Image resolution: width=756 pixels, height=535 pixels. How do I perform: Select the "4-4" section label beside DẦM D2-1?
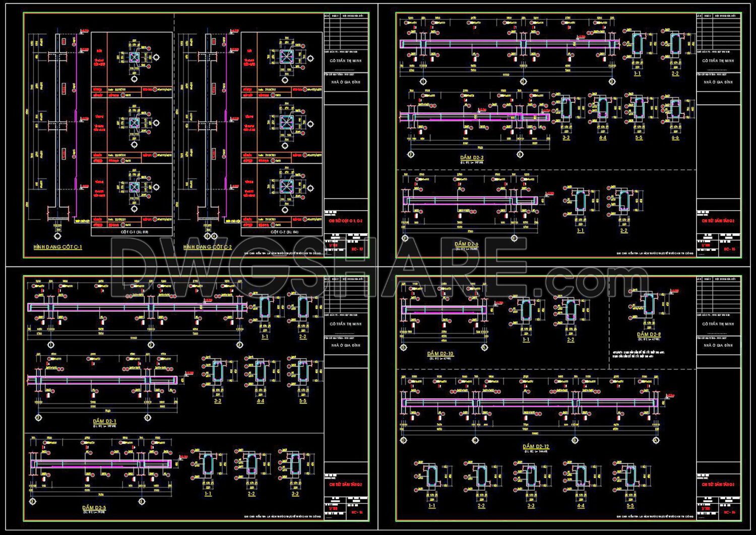click(261, 401)
